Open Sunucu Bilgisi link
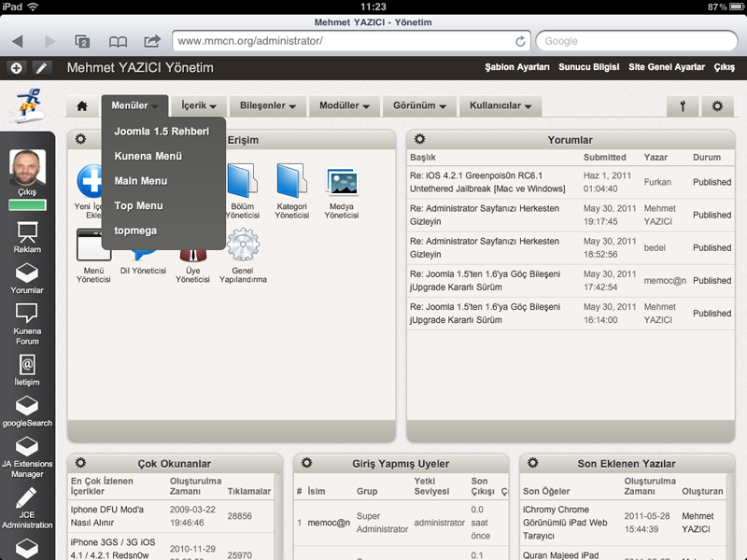Screen dimensions: 747x560 [x=589, y=67]
